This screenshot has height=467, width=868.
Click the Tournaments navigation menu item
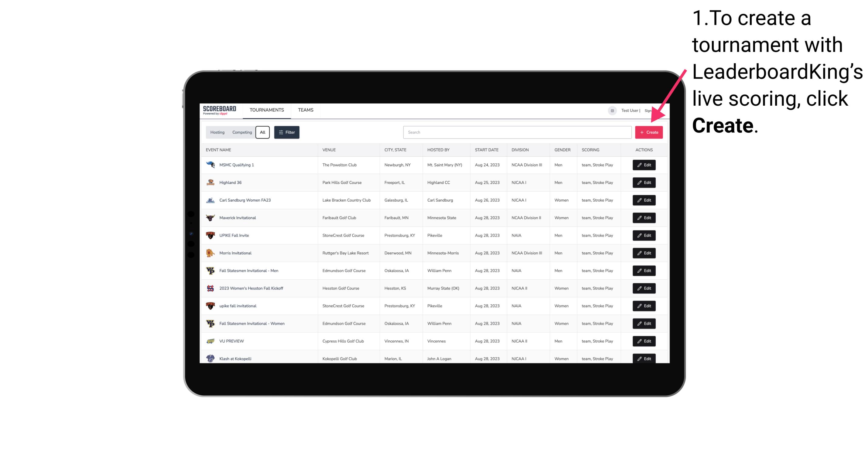266,110
